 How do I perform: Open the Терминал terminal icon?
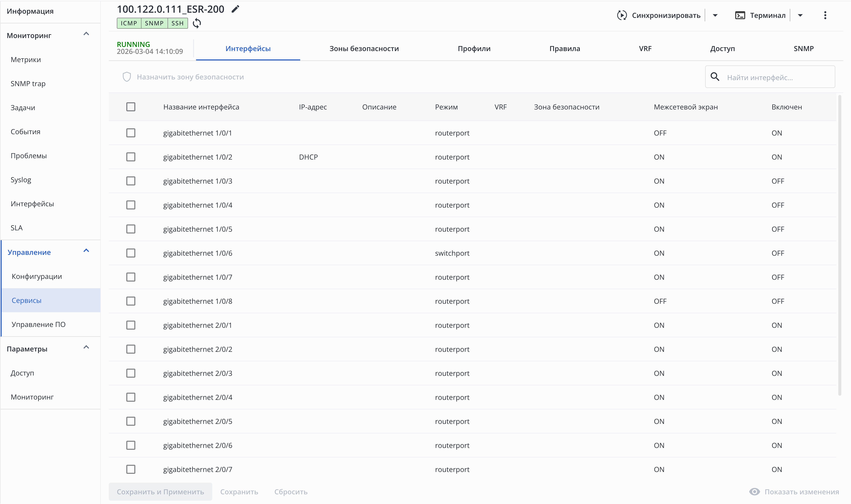click(740, 15)
